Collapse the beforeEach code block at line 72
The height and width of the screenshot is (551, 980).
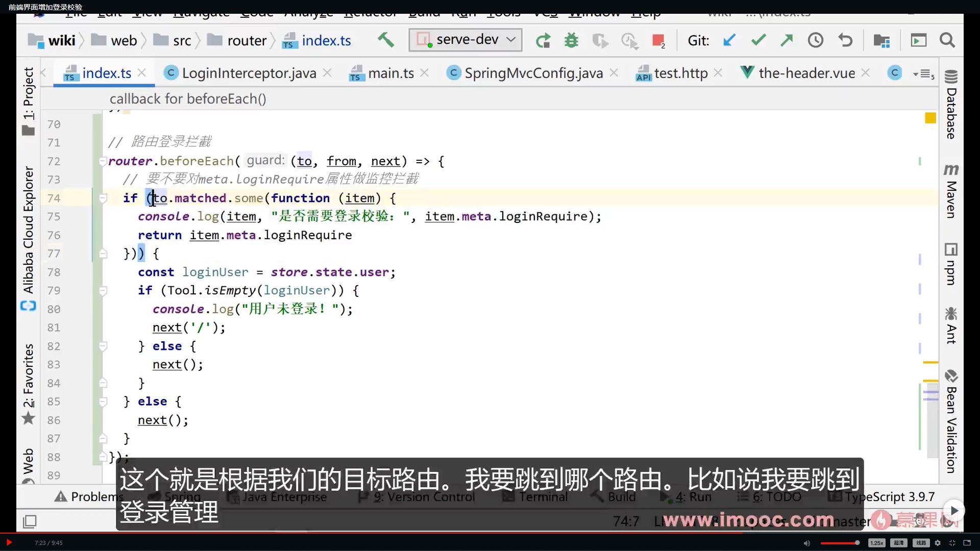point(103,161)
